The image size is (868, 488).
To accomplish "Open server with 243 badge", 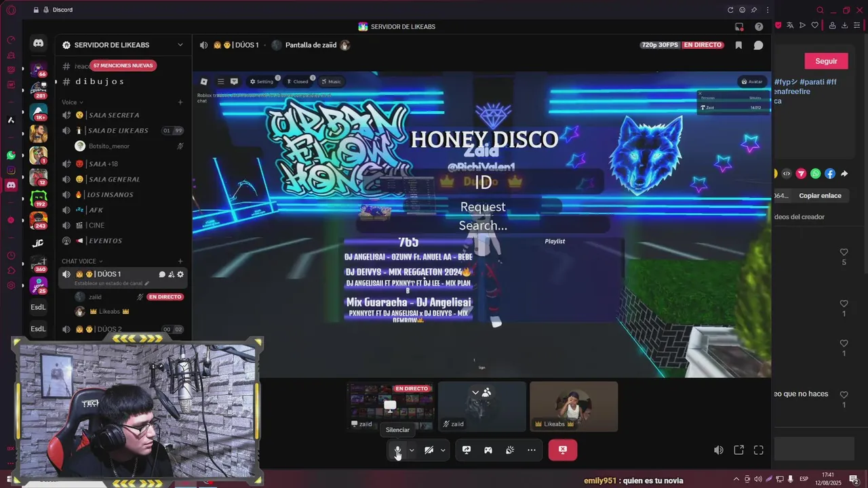I will (x=39, y=220).
